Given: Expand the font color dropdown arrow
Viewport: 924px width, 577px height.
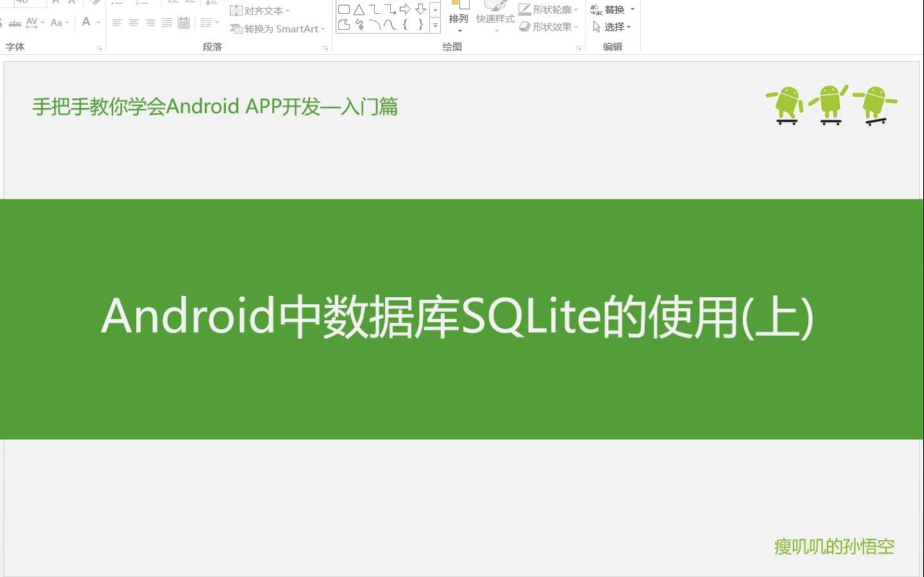Looking at the screenshot, I should click(98, 22).
